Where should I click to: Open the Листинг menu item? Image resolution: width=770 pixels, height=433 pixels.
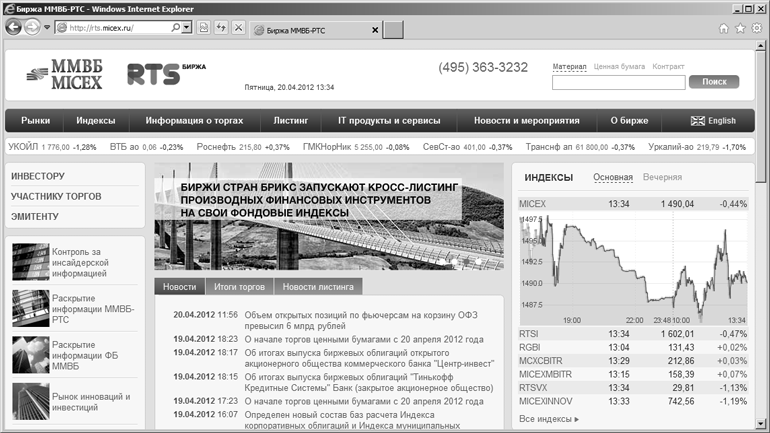tap(290, 121)
